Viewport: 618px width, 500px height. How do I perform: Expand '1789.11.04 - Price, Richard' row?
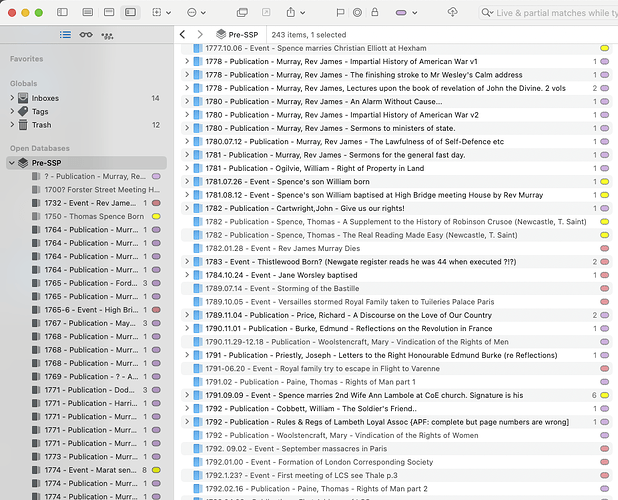click(x=187, y=315)
